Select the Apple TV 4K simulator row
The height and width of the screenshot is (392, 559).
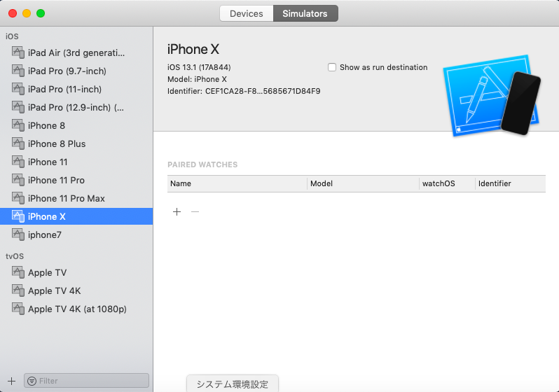click(76, 290)
